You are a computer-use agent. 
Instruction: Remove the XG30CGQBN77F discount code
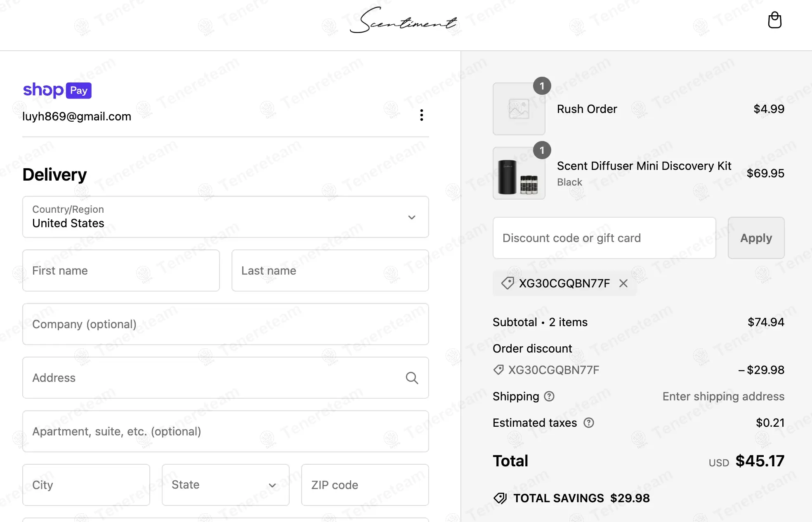(x=623, y=283)
